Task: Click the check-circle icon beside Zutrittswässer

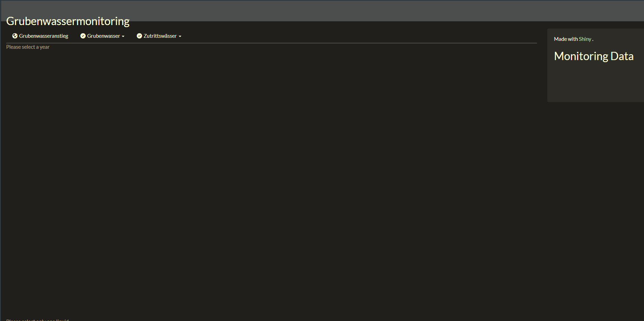Action: click(139, 36)
